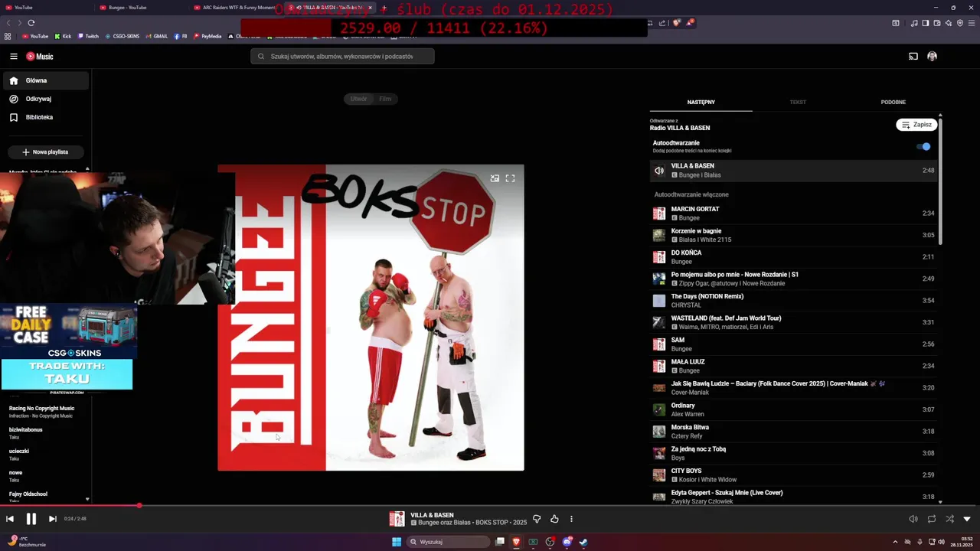Open the GMAIL bookmark

click(x=156, y=36)
